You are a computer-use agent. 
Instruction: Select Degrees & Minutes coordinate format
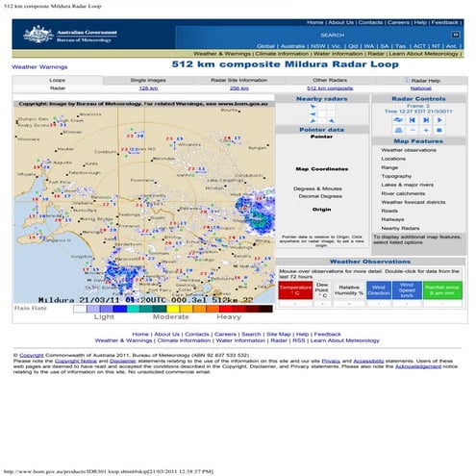[x=317, y=188]
